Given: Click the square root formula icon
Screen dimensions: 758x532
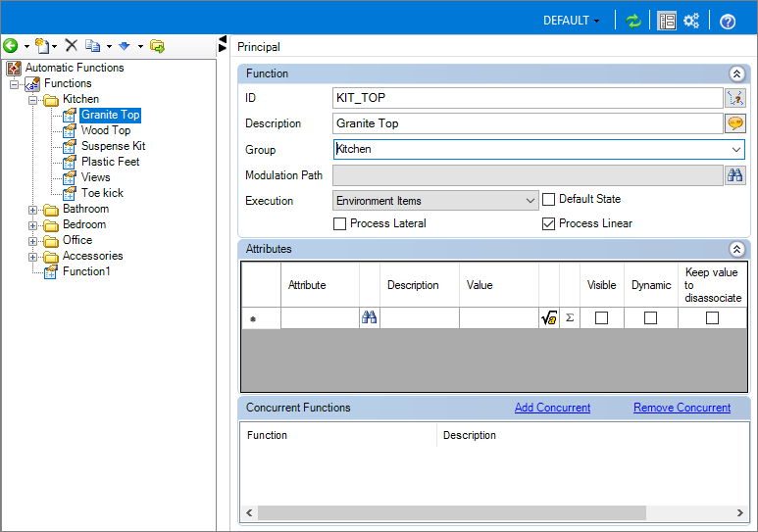Looking at the screenshot, I should coord(549,318).
